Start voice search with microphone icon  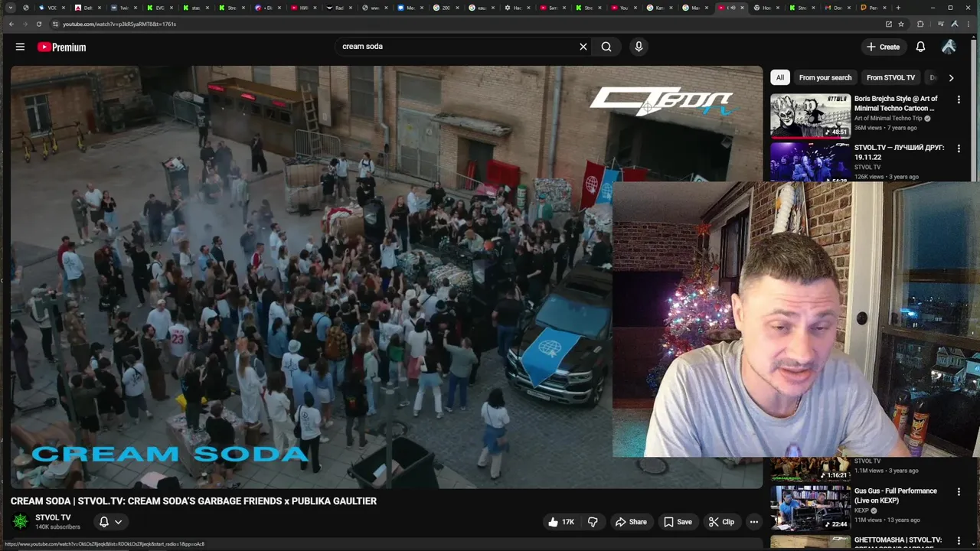[639, 47]
